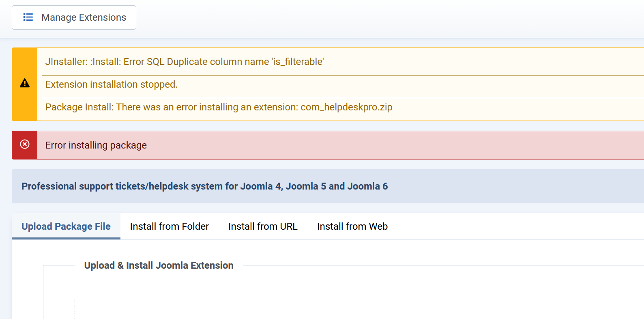Switch to the Upload Package File tab

pos(66,226)
